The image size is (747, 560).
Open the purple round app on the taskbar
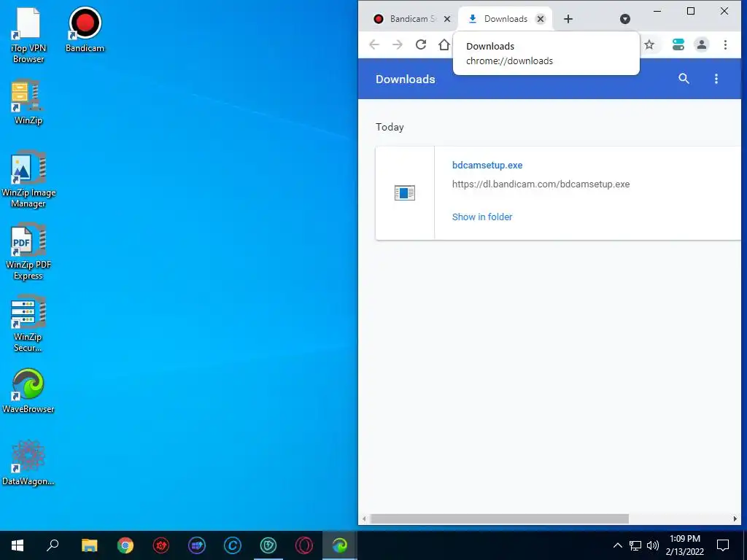(197, 545)
